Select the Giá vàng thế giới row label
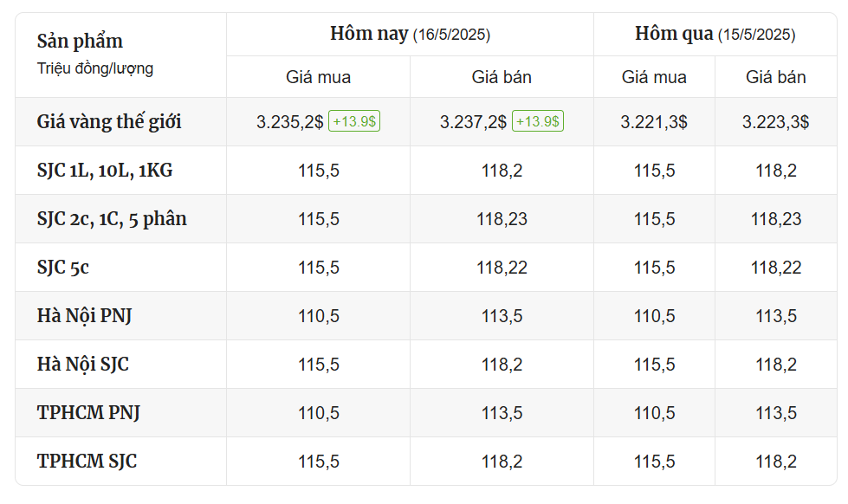This screenshot has width=848, height=504. [108, 122]
